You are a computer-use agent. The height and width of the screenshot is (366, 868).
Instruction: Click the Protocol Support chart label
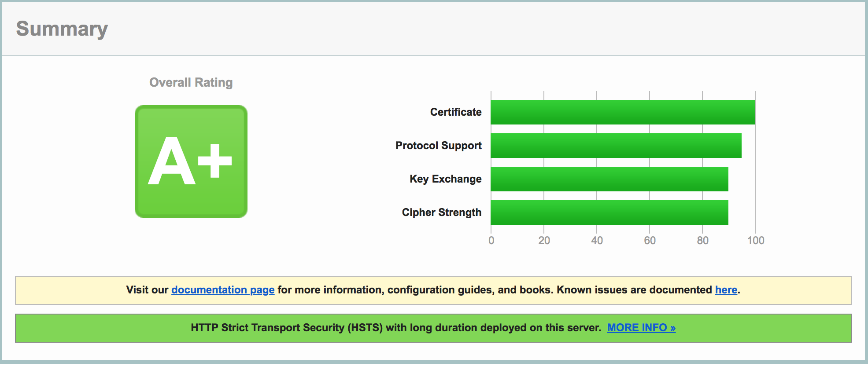[438, 146]
